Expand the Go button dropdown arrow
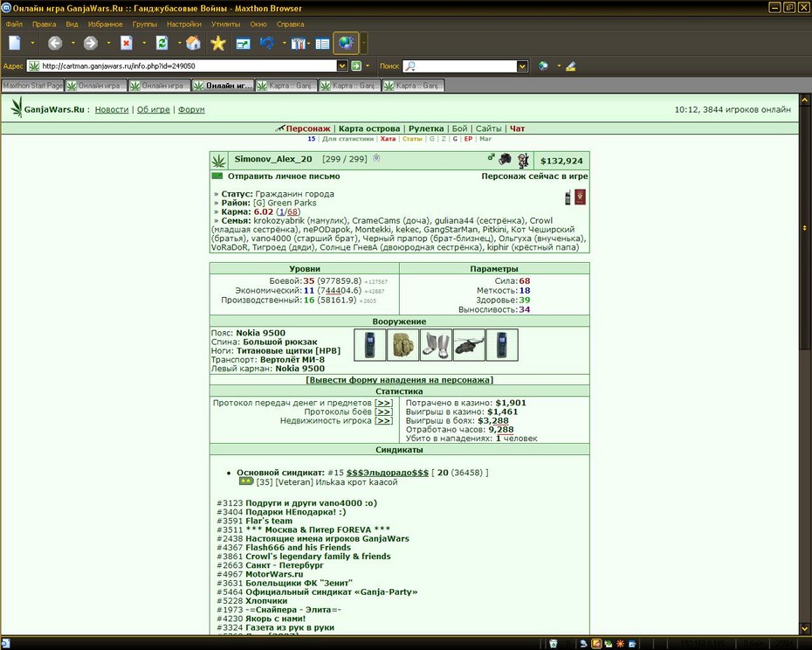 368,66
